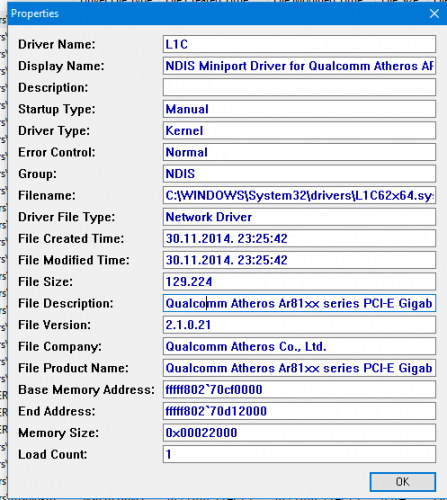Select the Error Control field showing Normal
Image resolution: width=447 pixels, height=500 pixels.
tap(299, 152)
